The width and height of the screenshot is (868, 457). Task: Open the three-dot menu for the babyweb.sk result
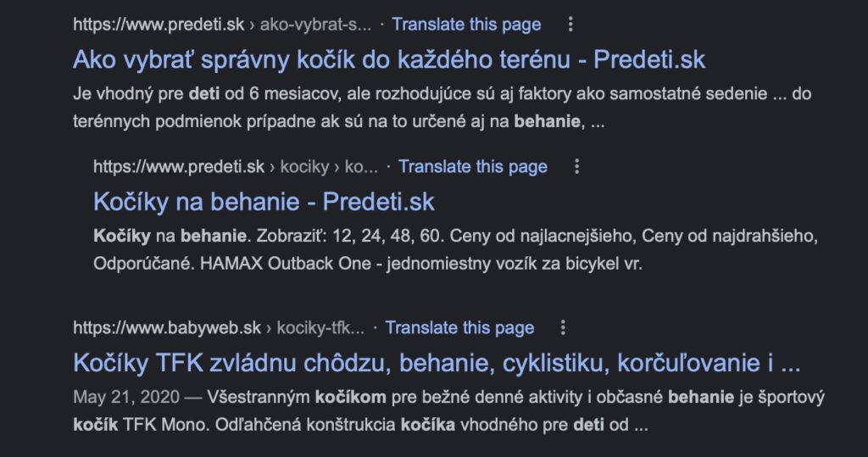point(563,328)
